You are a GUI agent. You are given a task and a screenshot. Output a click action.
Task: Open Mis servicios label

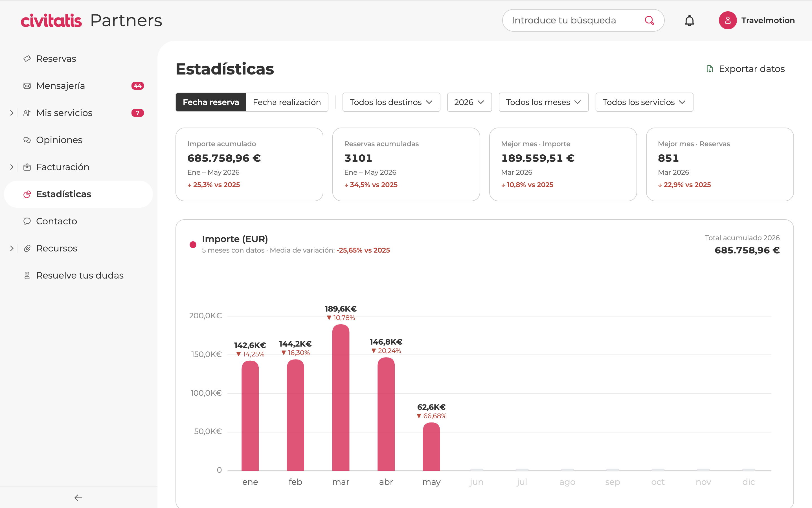coord(64,113)
